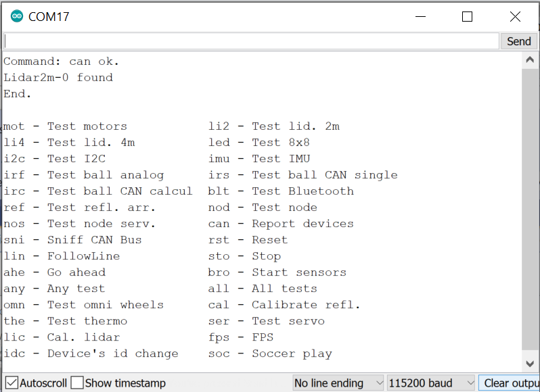Minimize the COM17 serial monitor window
This screenshot has height=392, width=540.
pos(419,17)
